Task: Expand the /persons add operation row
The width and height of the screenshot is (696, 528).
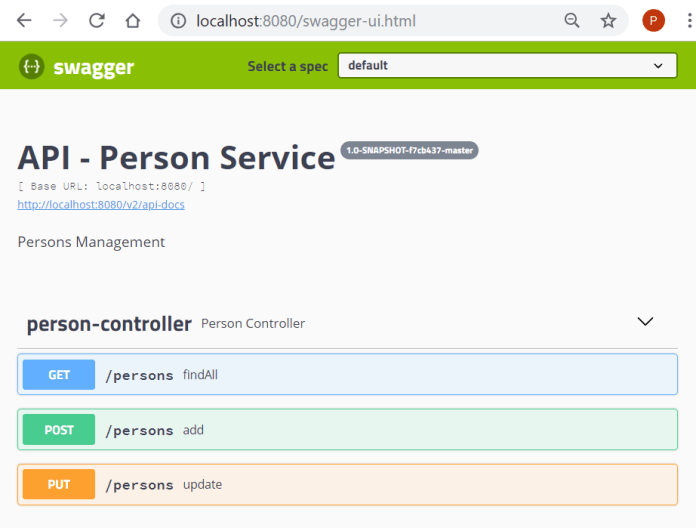Action: (x=348, y=429)
